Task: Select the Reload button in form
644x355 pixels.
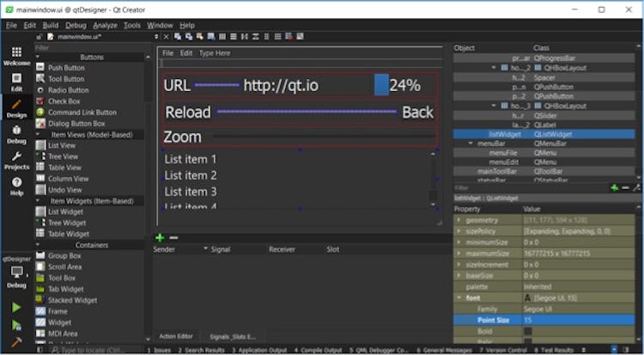Action: (188, 113)
